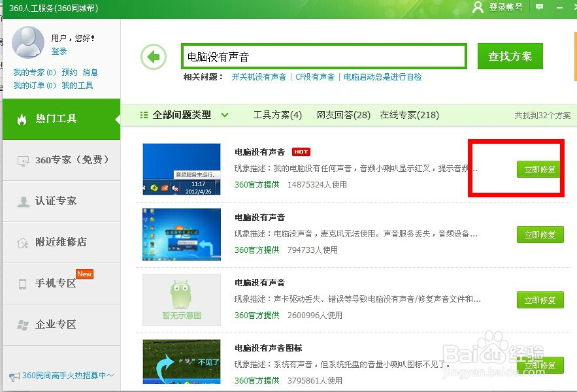Click the wrench icon beside 附近维修店

pos(23,243)
